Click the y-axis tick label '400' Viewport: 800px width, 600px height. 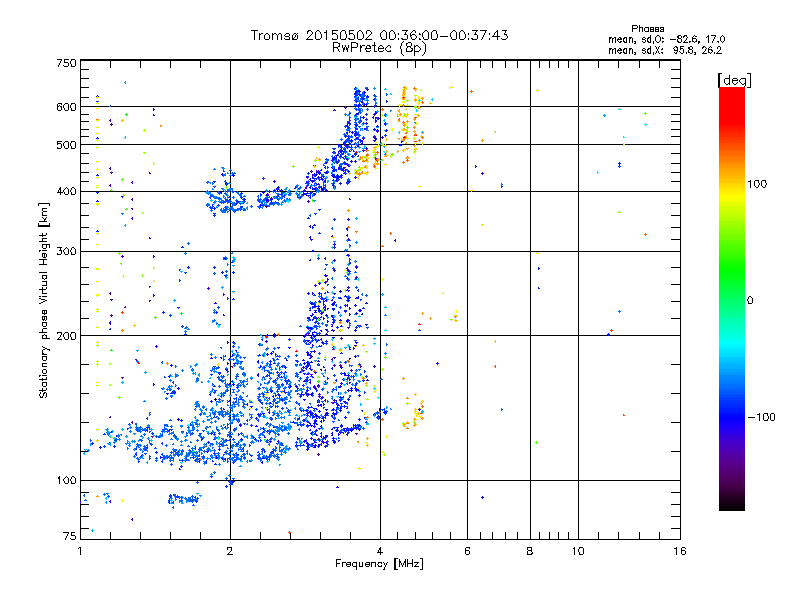66,191
